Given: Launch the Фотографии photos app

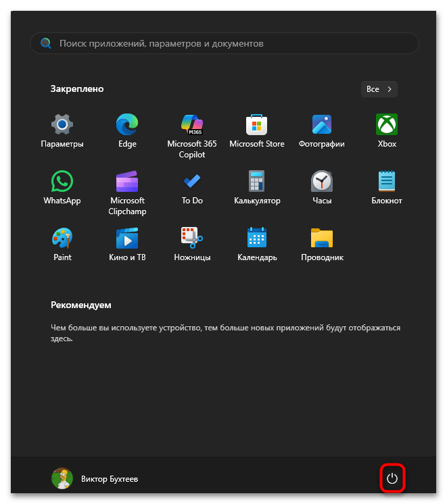Looking at the screenshot, I should [322, 130].
